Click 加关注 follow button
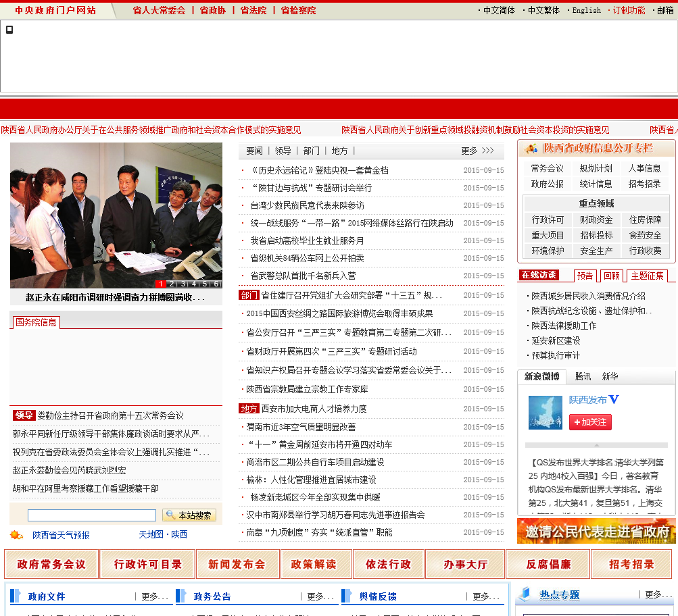Screen dimensions: 678x616 point(590,422)
